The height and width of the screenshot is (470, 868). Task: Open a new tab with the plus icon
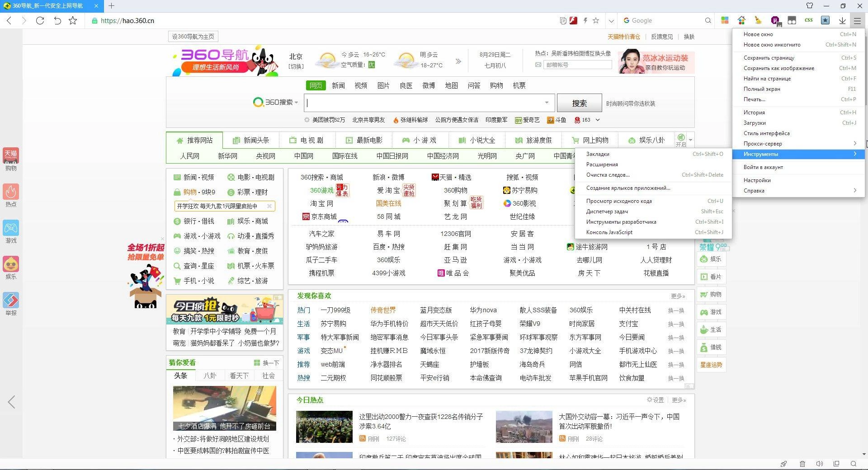point(111,6)
